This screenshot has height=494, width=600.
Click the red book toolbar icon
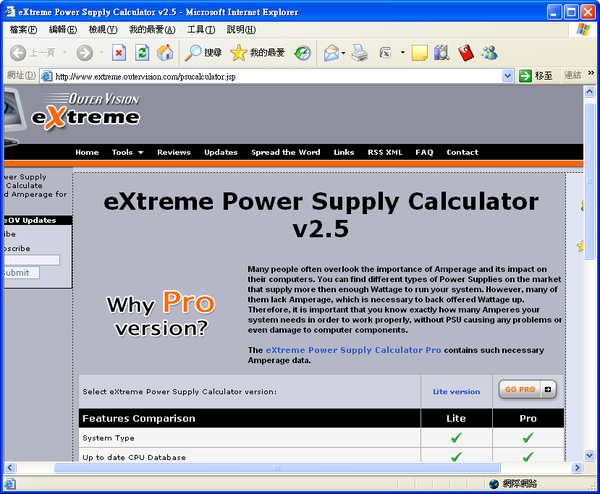(465, 52)
